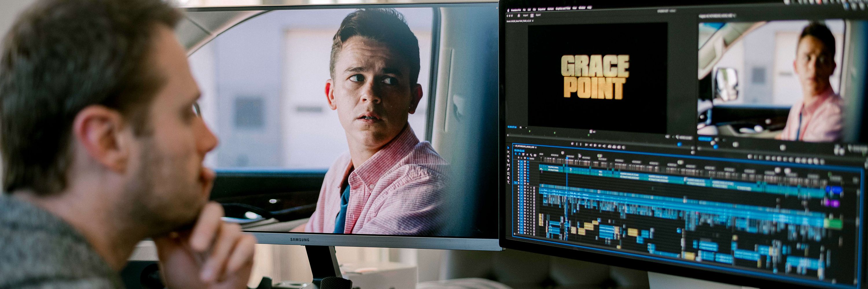Click the first green marker on Source scrub bar
Viewport: 868px width, 289px height.
tap(530, 131)
